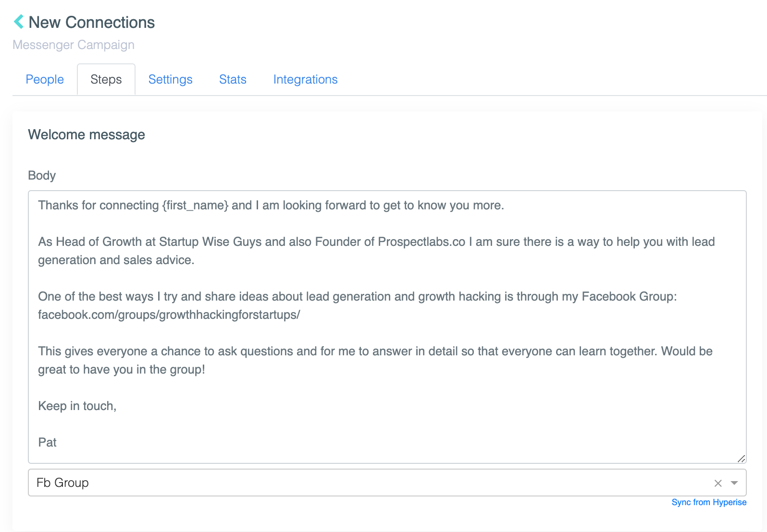Click the Welcome message heading
The height and width of the screenshot is (532, 767).
point(87,135)
